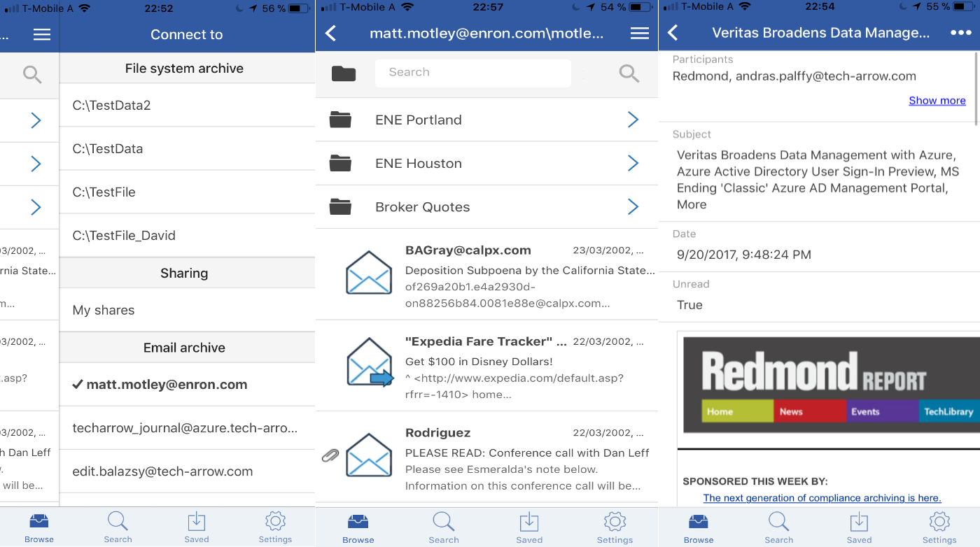
Task: Tap back arrow beside Veritas Broadens title
Action: [673, 33]
